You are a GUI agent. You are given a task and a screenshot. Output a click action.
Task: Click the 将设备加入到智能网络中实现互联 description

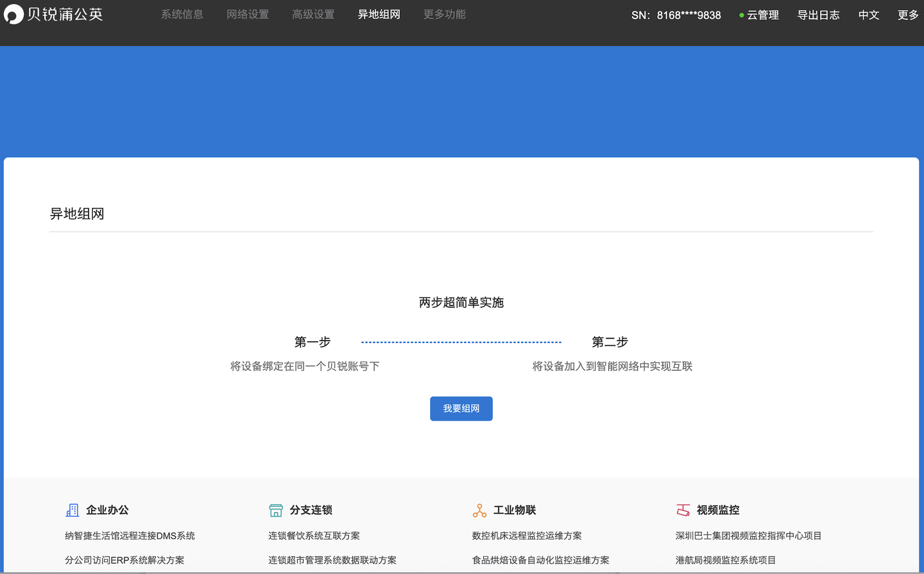point(612,366)
